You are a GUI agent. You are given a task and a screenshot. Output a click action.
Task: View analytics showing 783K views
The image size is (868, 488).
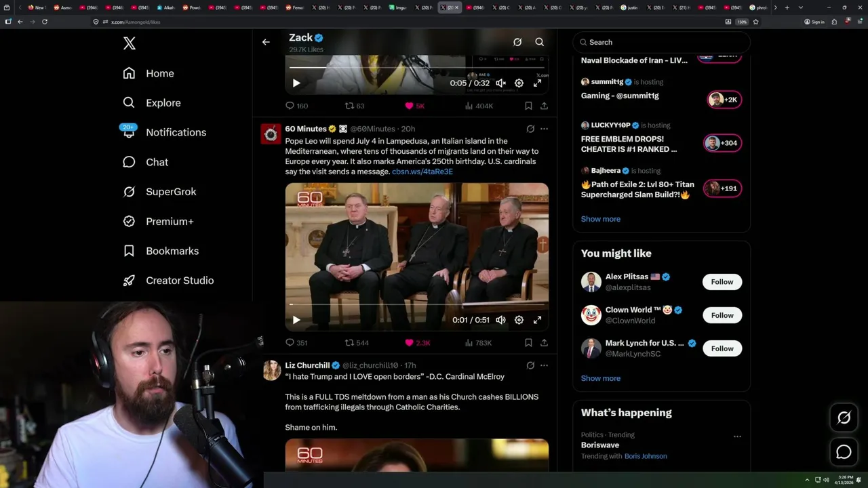478,343
